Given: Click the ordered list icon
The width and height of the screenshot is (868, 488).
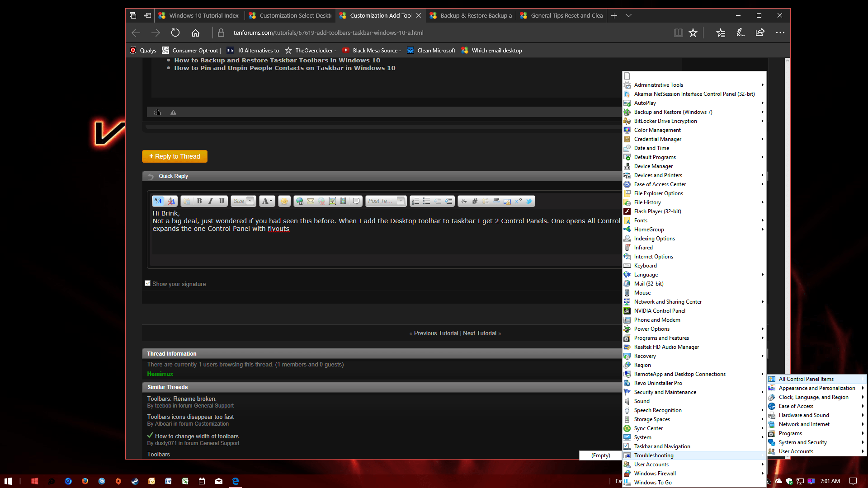Looking at the screenshot, I should [x=415, y=201].
